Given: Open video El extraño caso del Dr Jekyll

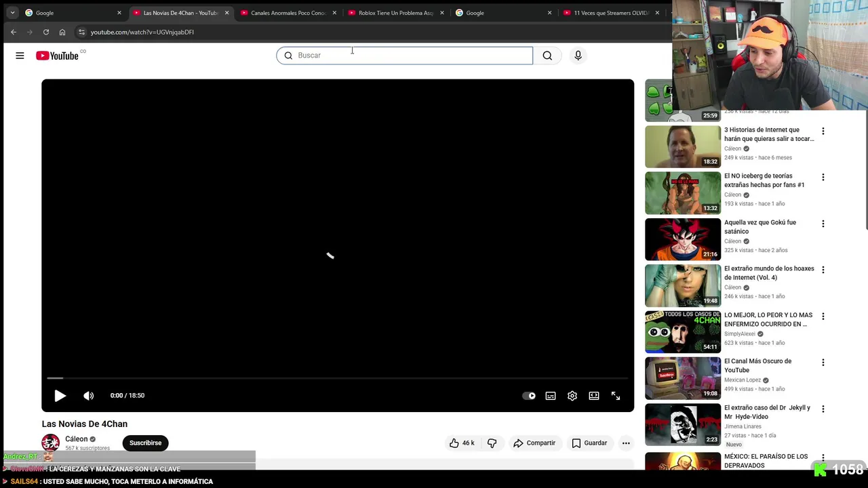Looking at the screenshot, I should [x=767, y=412].
